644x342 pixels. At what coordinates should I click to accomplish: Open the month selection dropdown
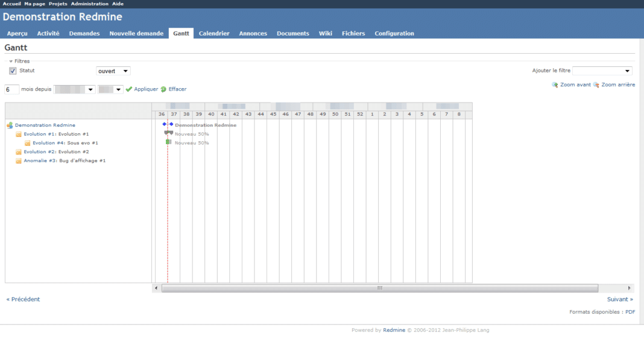74,90
